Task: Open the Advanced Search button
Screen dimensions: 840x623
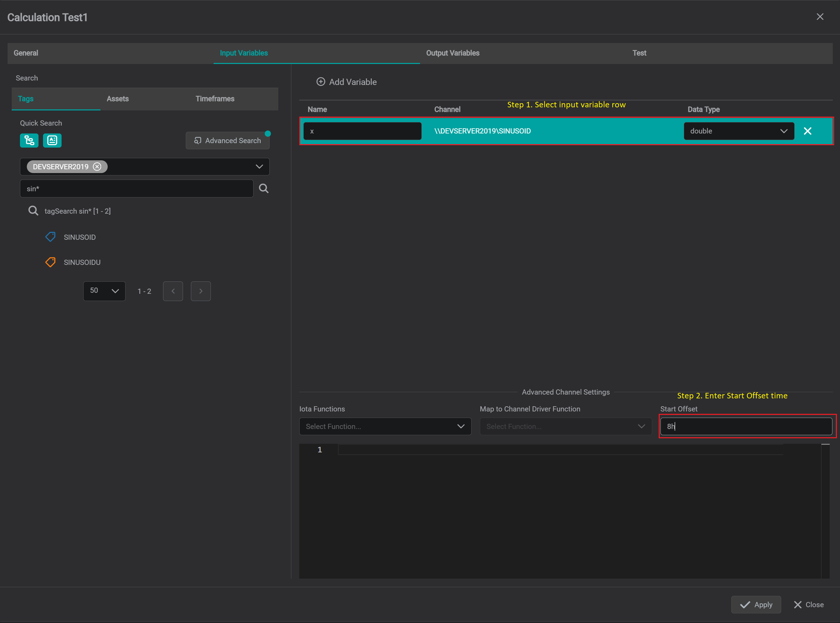Action: click(x=228, y=141)
